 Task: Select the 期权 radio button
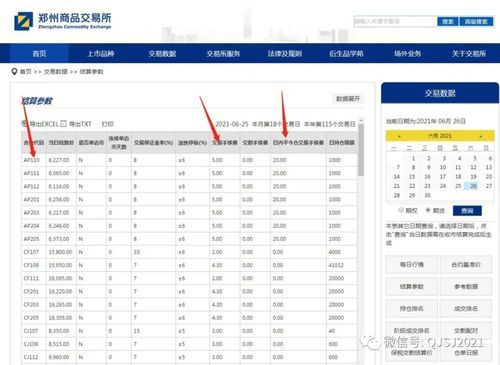coord(401,210)
